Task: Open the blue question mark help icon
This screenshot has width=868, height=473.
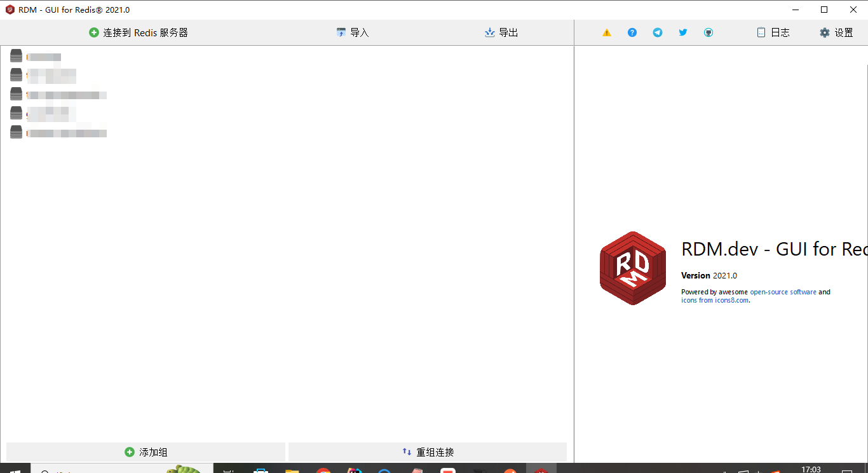Action: 632,32
